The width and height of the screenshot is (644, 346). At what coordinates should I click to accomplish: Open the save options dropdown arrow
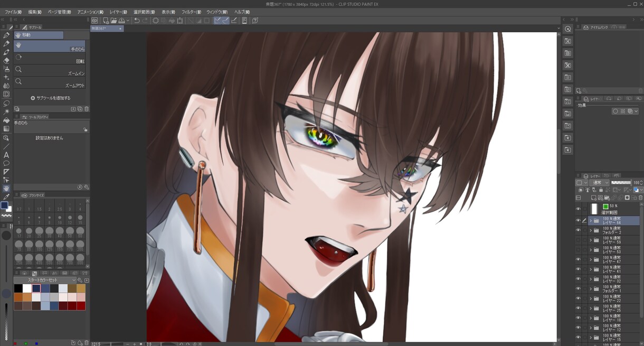[x=128, y=21]
